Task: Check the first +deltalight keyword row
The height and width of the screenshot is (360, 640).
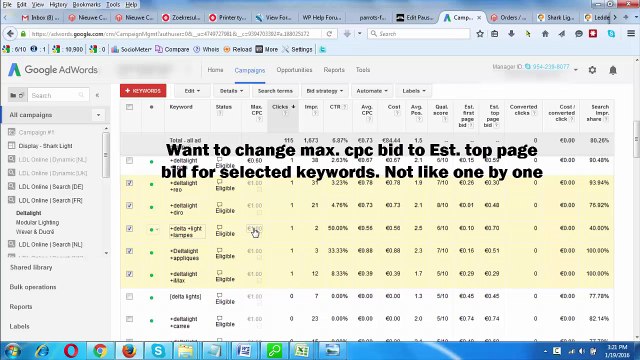Action: (x=129, y=160)
